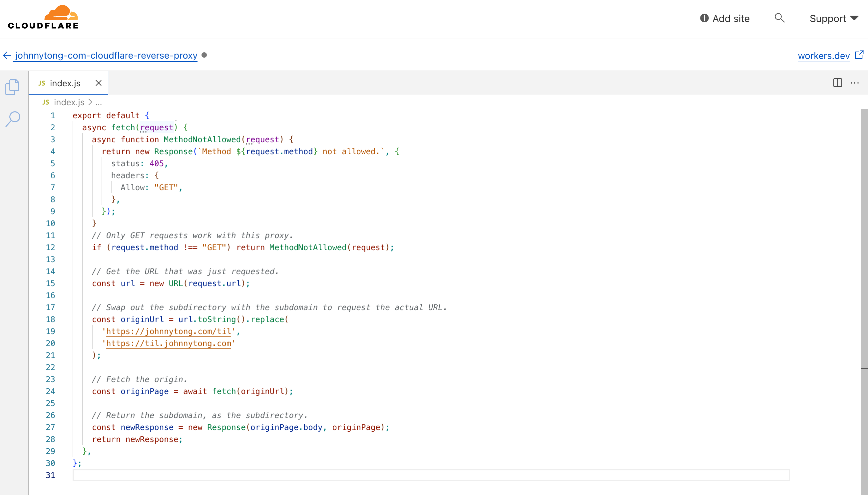Click the Cloudflare logo

43,17
